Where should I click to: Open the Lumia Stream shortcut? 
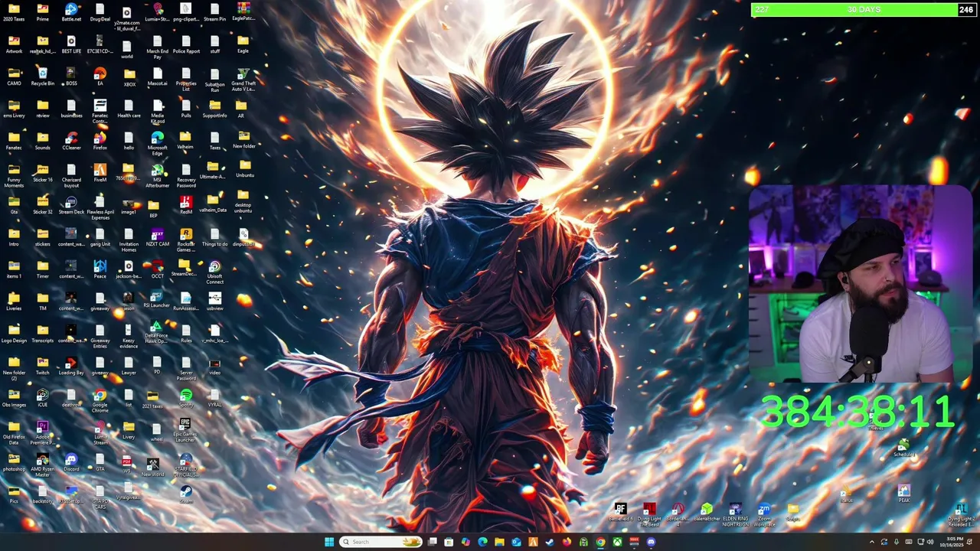coord(100,432)
